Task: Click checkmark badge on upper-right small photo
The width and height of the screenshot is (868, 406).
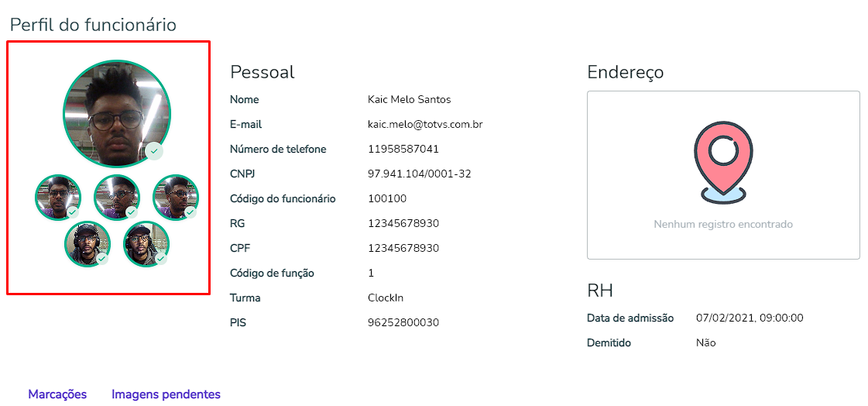Action: [x=190, y=212]
